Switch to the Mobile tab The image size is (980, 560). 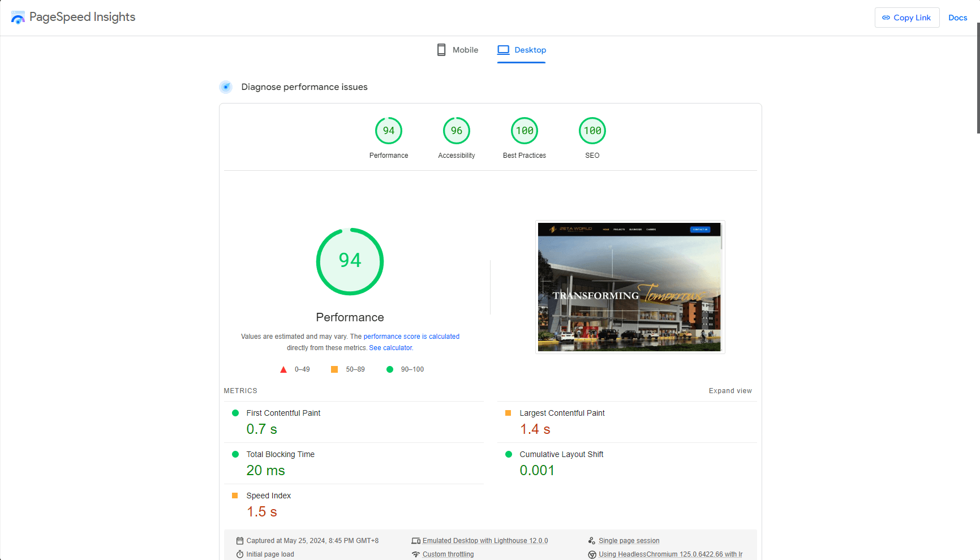465,49
